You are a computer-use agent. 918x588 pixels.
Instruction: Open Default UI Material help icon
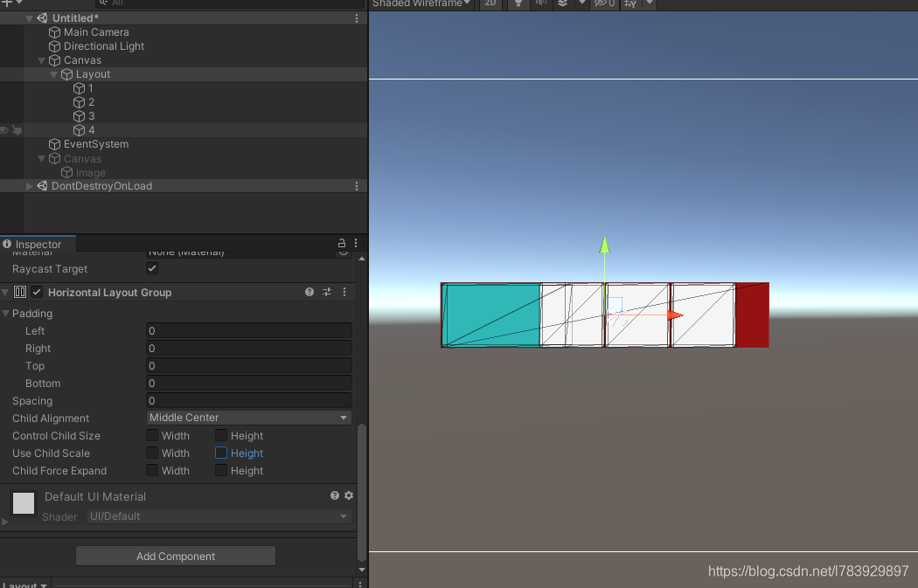(x=335, y=495)
